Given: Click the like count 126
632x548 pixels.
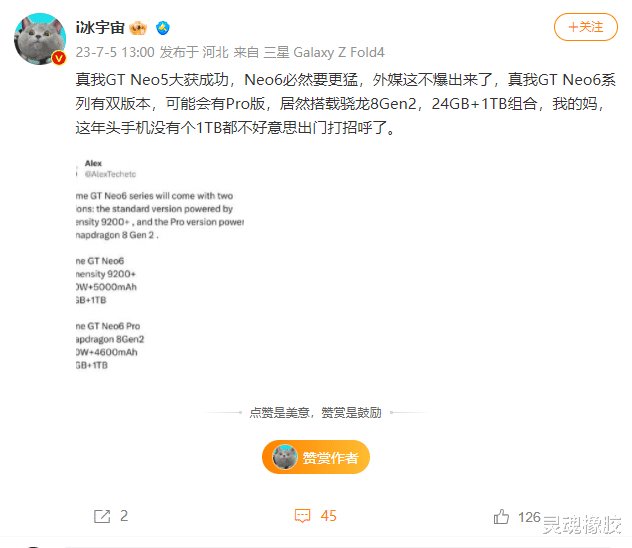Looking at the screenshot, I should 529,517.
